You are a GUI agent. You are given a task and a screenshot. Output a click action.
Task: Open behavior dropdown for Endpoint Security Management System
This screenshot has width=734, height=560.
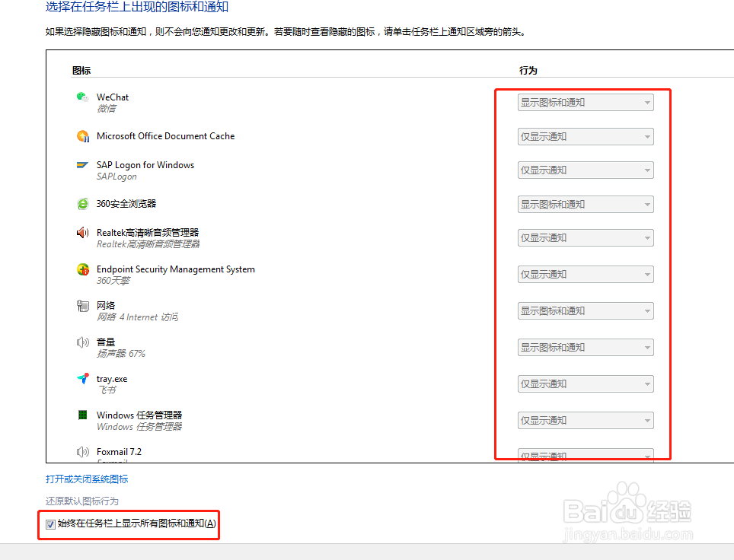(x=586, y=275)
